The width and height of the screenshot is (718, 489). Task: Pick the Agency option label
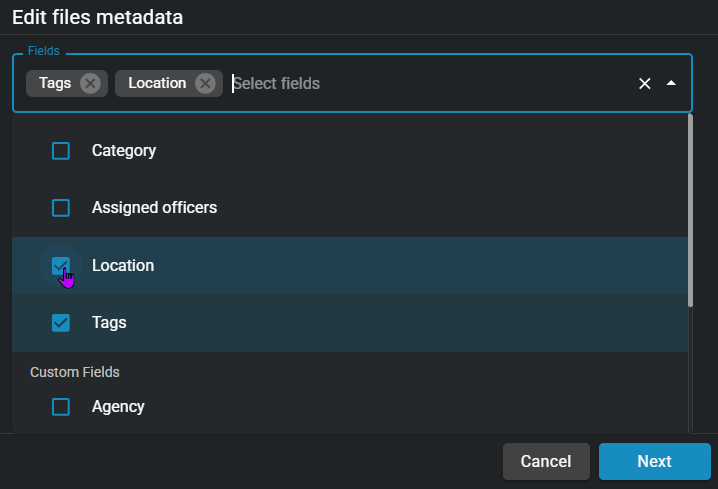click(x=118, y=407)
